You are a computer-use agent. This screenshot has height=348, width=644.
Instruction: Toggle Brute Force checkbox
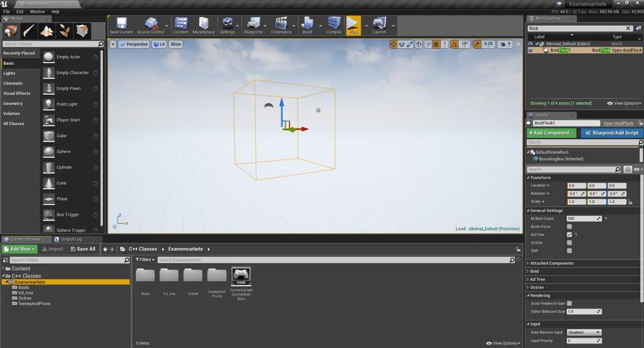pos(569,227)
